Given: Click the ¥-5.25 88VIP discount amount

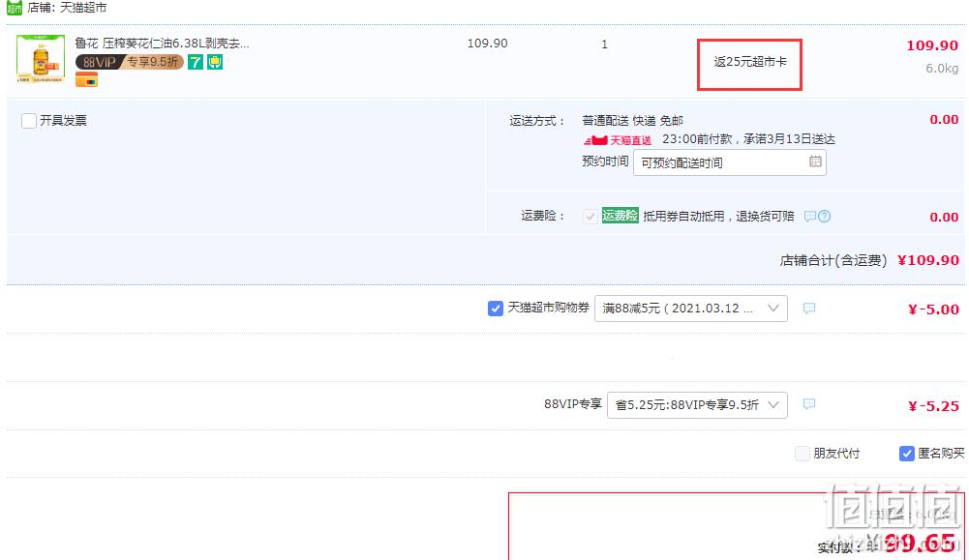Looking at the screenshot, I should pos(933,405).
